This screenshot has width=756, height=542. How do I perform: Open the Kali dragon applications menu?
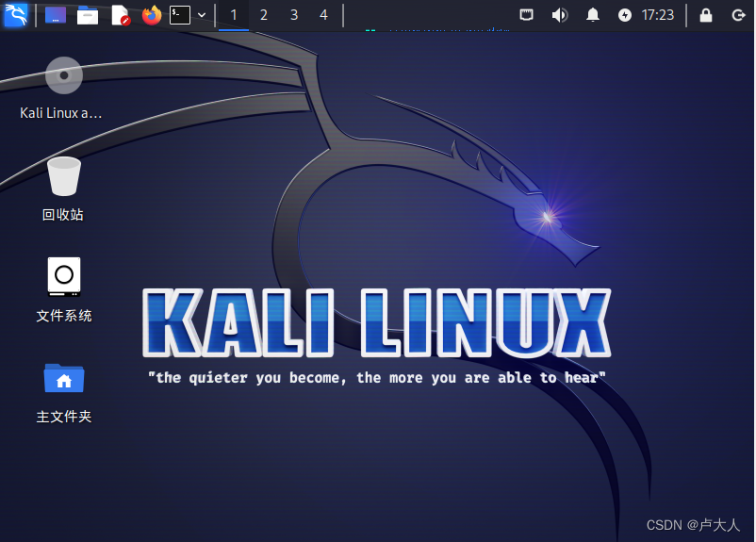point(15,15)
